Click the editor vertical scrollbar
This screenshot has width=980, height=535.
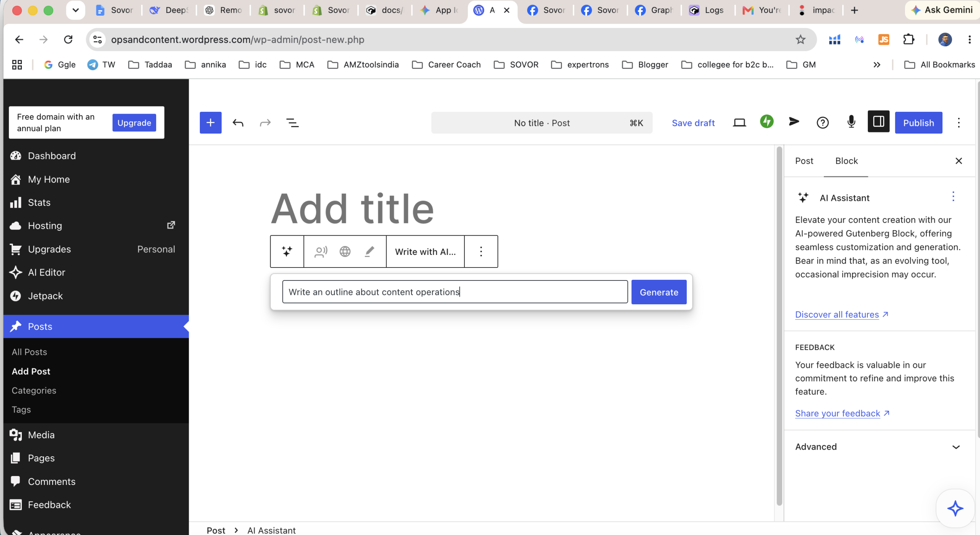pyautogui.click(x=779, y=325)
